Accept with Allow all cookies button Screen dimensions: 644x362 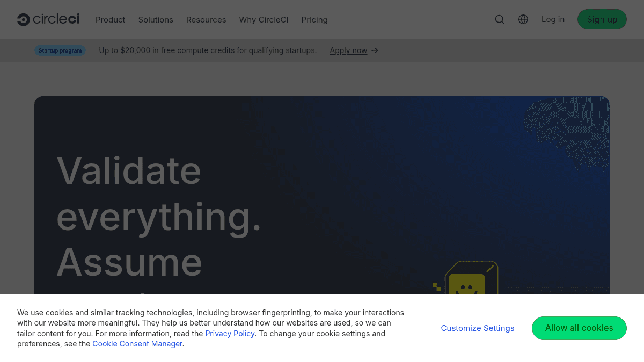coord(579,328)
